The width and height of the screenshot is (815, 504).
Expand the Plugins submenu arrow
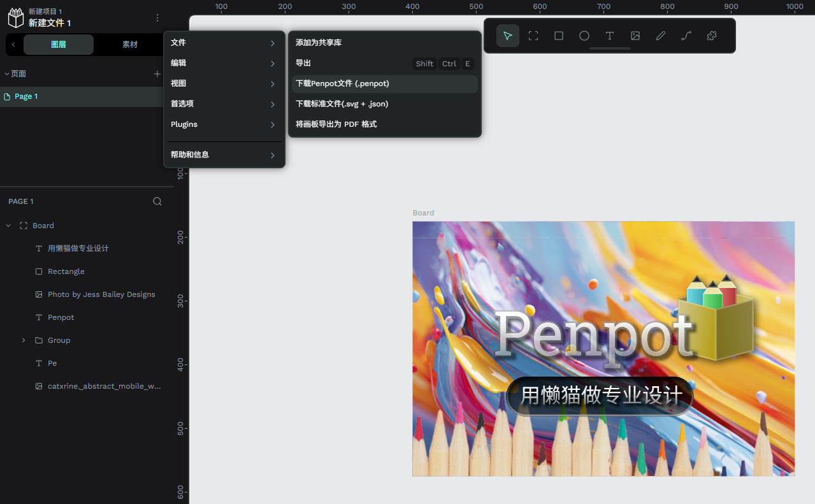click(273, 125)
